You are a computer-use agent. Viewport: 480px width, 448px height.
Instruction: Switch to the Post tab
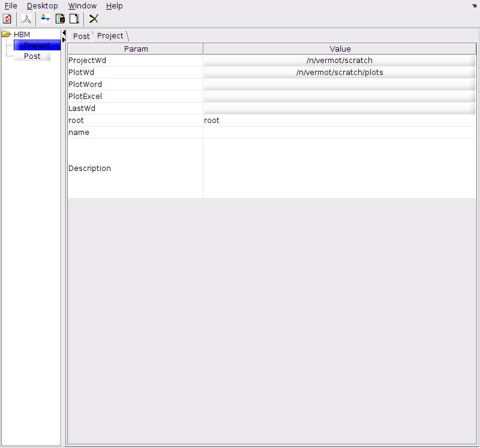point(81,36)
